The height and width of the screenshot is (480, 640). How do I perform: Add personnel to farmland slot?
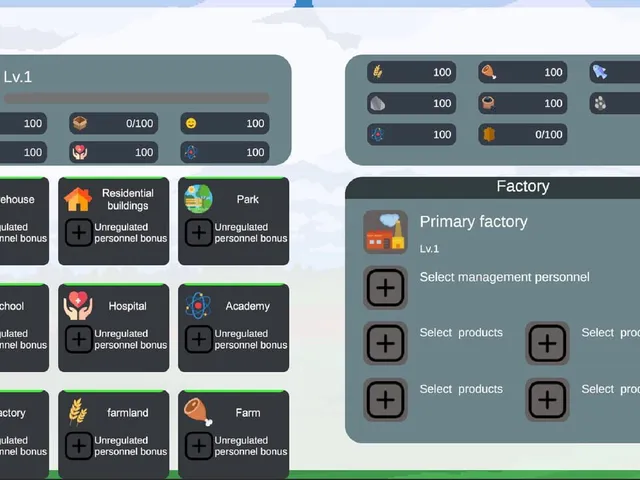pos(79,446)
